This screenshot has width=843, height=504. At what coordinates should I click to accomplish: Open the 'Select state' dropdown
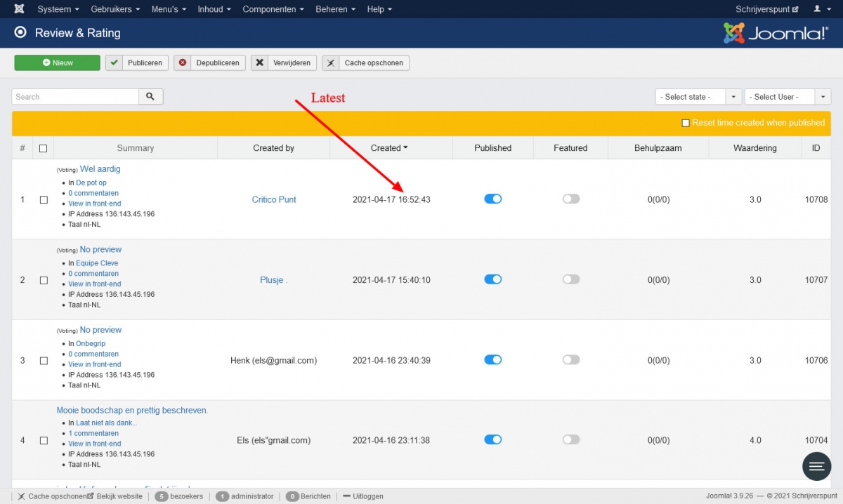tap(698, 97)
